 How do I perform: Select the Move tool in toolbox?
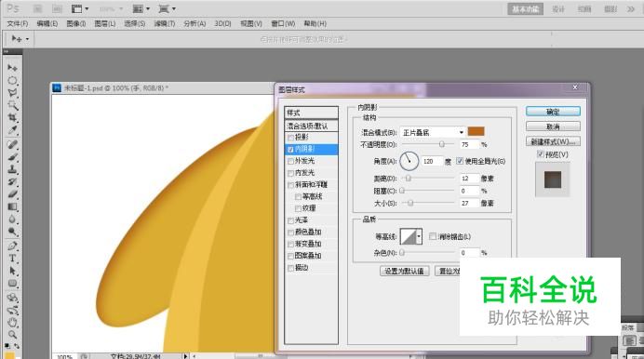tap(12, 67)
